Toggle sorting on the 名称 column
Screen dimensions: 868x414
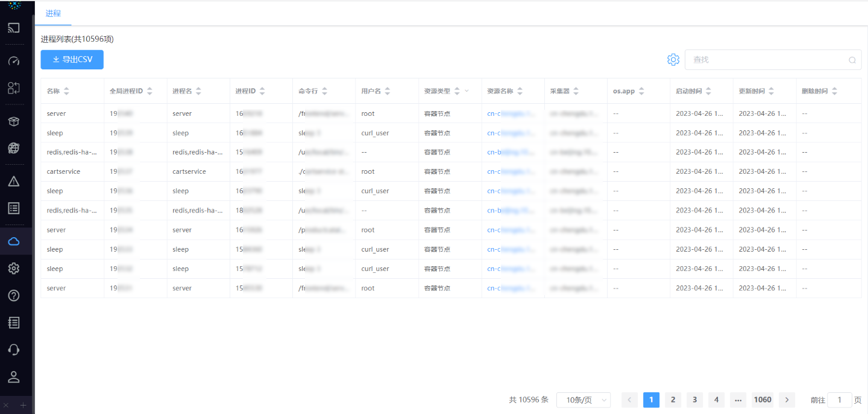pos(66,91)
